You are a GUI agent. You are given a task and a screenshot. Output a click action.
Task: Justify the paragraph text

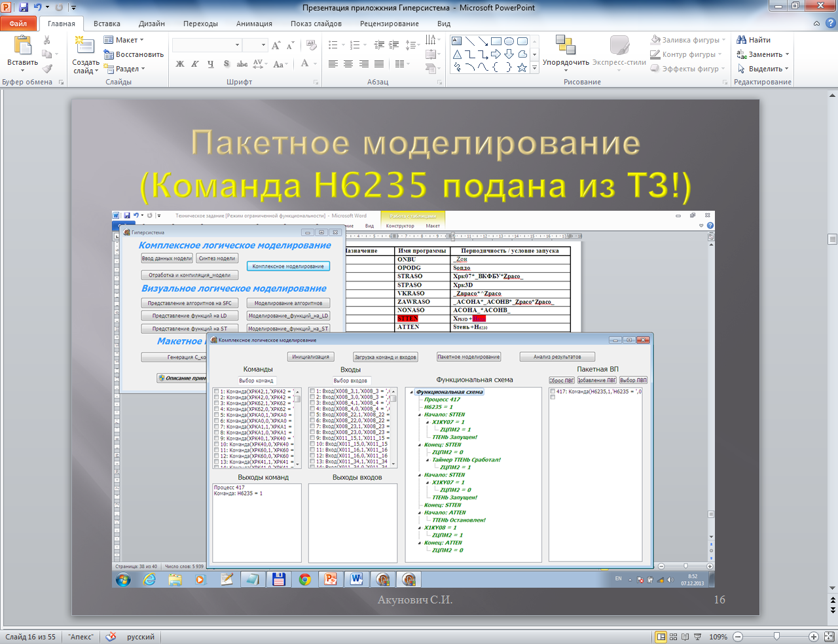[379, 64]
